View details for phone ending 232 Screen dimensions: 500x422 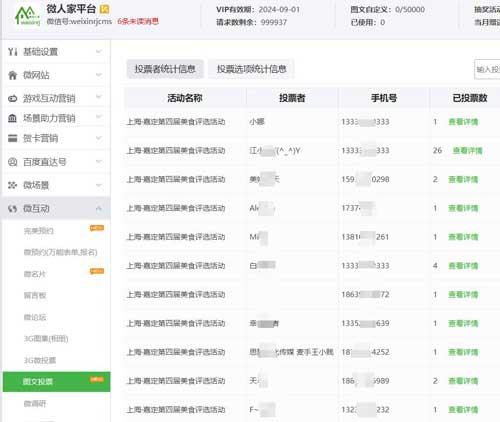click(463, 410)
